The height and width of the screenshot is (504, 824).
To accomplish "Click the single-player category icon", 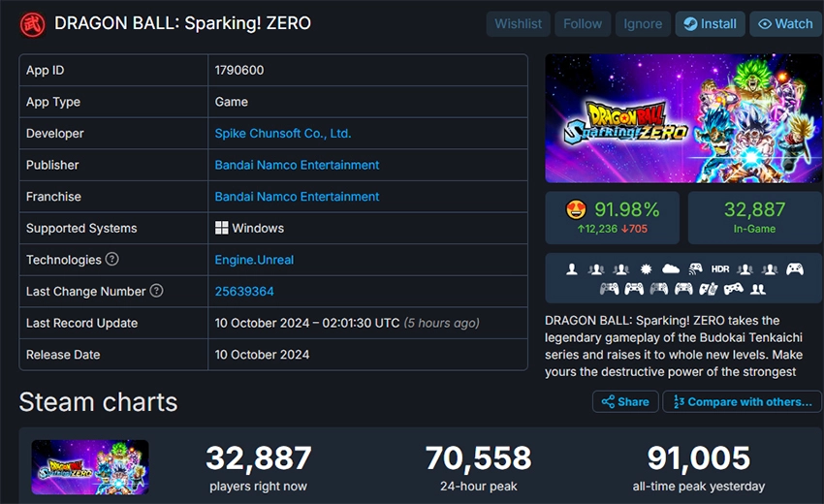I will tap(572, 268).
